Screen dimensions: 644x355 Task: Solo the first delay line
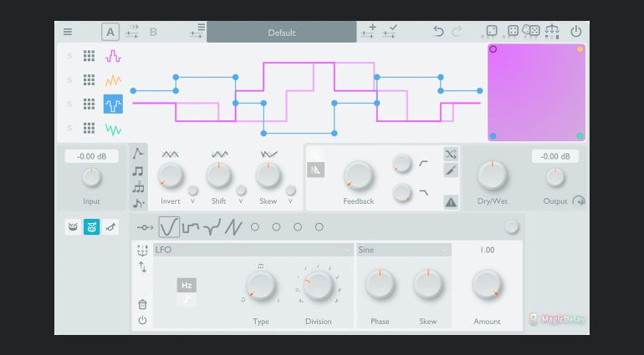click(70, 57)
